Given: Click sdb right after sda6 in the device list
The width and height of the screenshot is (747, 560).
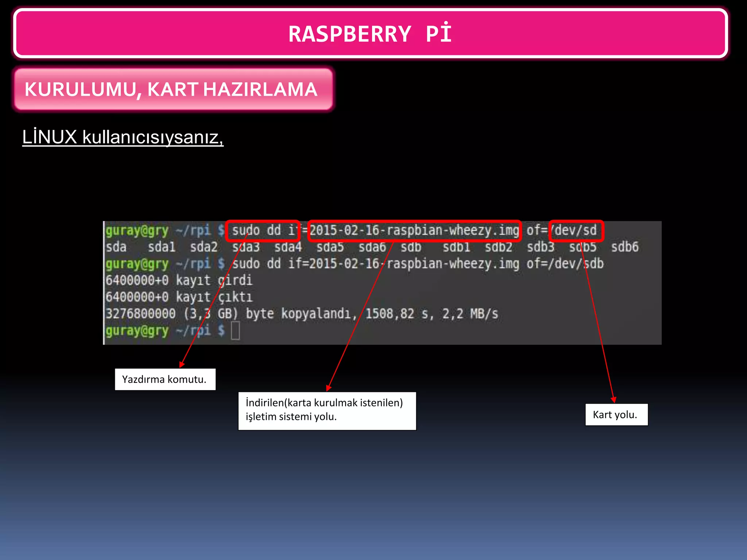Looking at the screenshot, I should 411,247.
